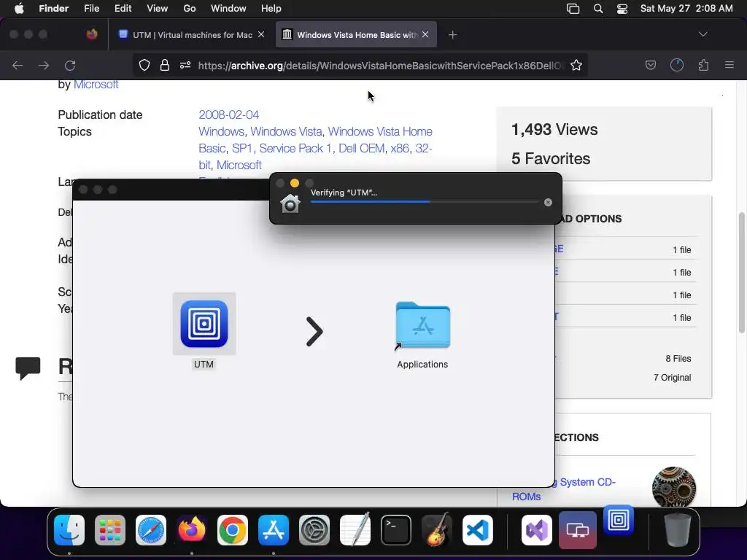This screenshot has height=560, width=747.
Task: Open Firefox from the Dock
Action: (192, 530)
